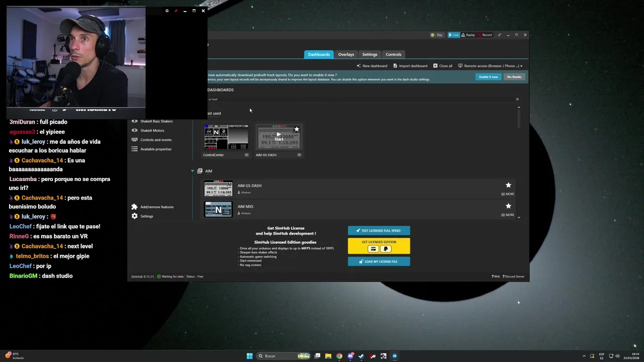Viewport: 644px width, 362px height.
Task: Open Controls and events keyboard icon
Action: coord(134,140)
